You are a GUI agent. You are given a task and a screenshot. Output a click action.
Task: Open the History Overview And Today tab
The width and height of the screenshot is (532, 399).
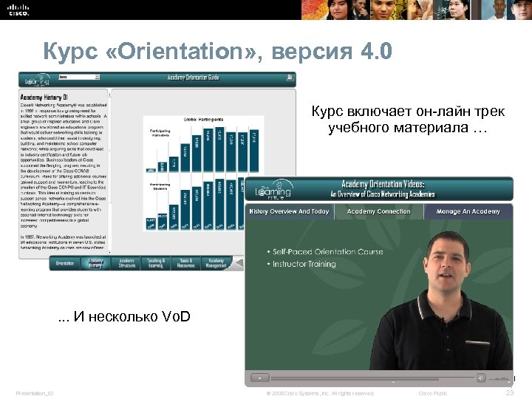(289, 211)
